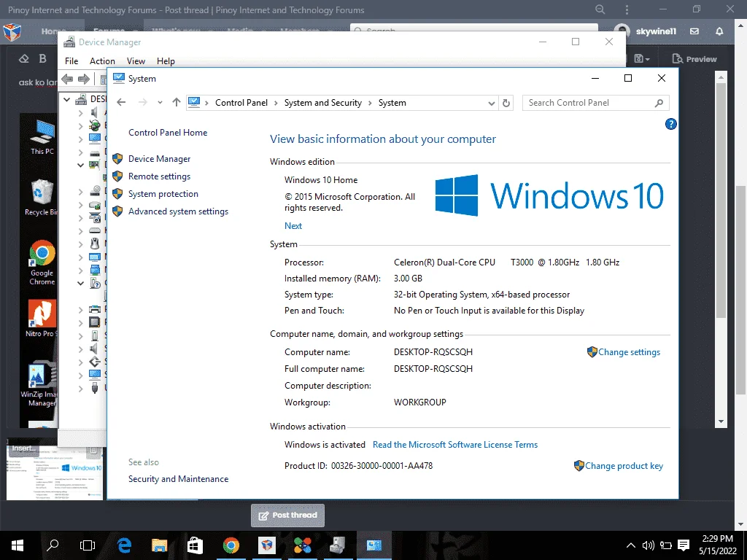Viewport: 747px width, 560px height.
Task: Open Action Center notifications icon
Action: click(684, 545)
